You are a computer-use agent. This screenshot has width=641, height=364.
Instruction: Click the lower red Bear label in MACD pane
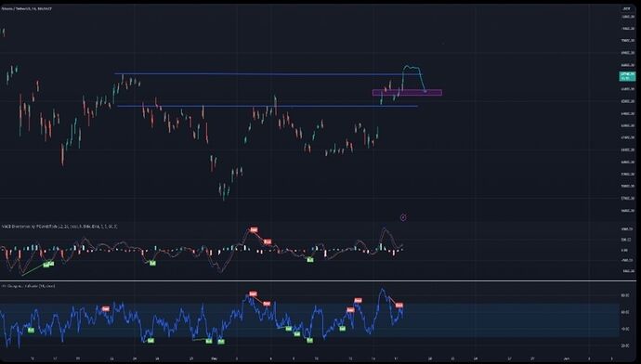pos(268,241)
